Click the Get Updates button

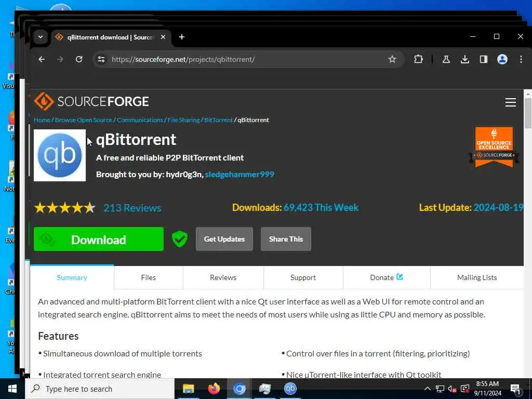click(x=224, y=239)
